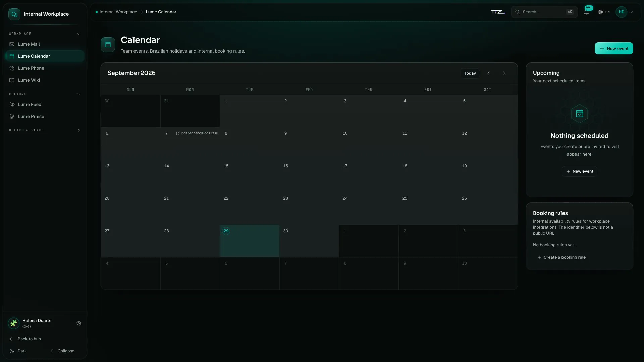644x362 pixels.
Task: Select highlighted day 29 in calendar
Action: click(250, 241)
